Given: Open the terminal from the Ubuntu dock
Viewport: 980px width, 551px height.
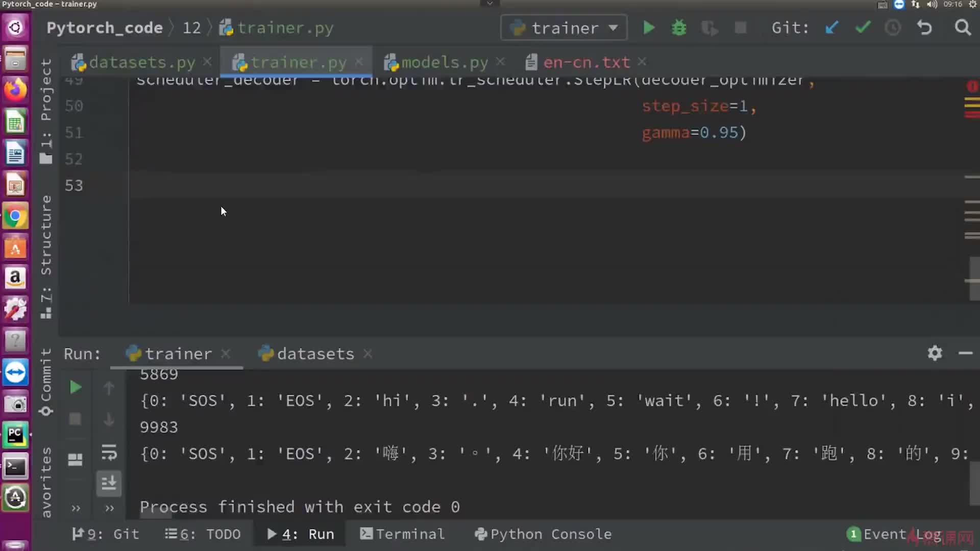Looking at the screenshot, I should point(15,467).
